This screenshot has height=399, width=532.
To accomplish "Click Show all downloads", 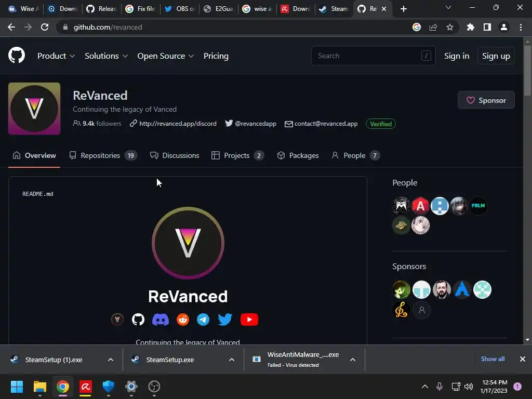I will tap(493, 358).
